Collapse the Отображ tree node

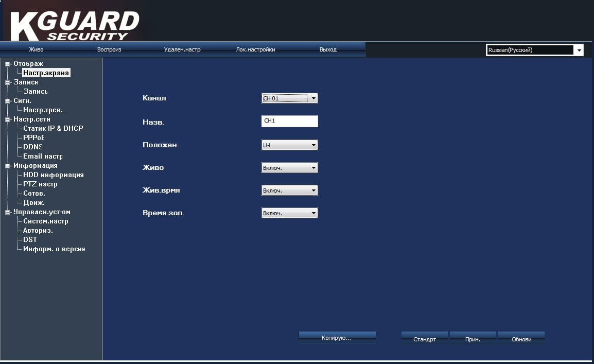tap(7, 64)
